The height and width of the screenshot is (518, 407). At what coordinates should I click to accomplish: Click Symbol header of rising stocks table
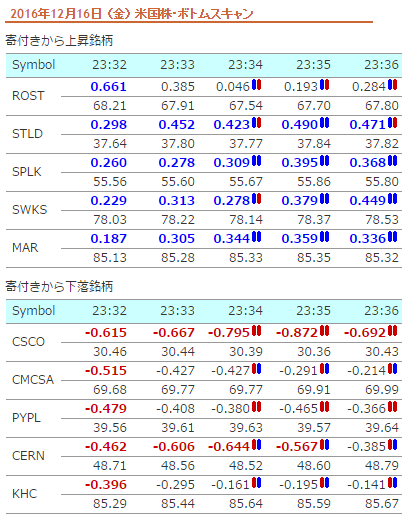click(33, 65)
